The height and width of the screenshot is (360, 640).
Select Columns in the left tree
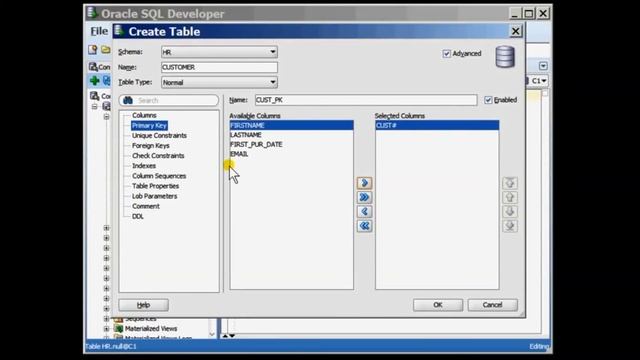pos(144,116)
